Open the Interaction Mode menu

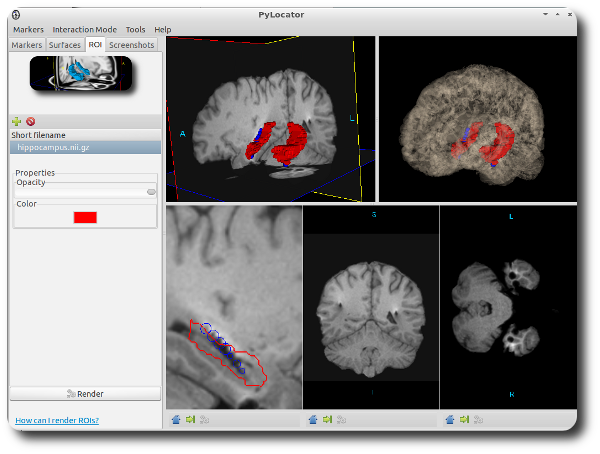84,30
